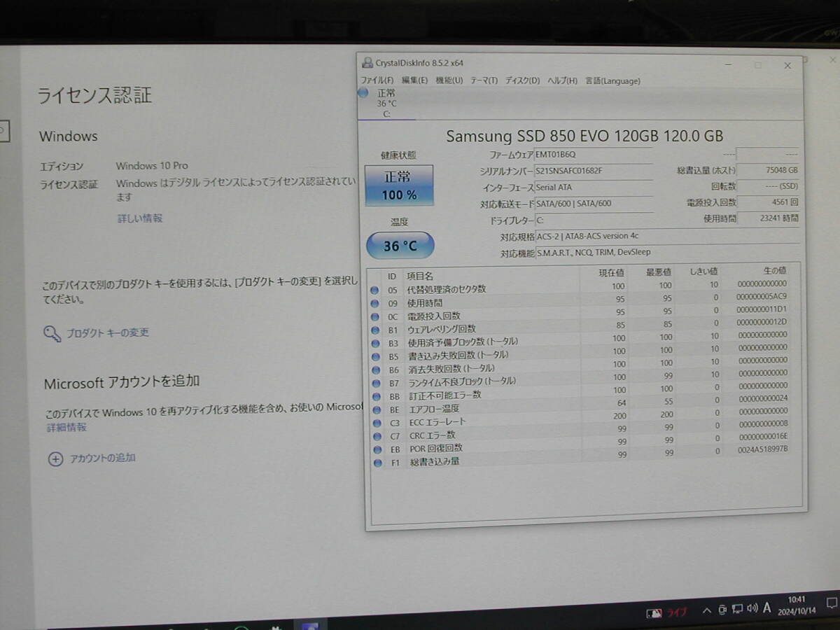Open the ヘルプ(H) menu
840x630 pixels.
(563, 80)
